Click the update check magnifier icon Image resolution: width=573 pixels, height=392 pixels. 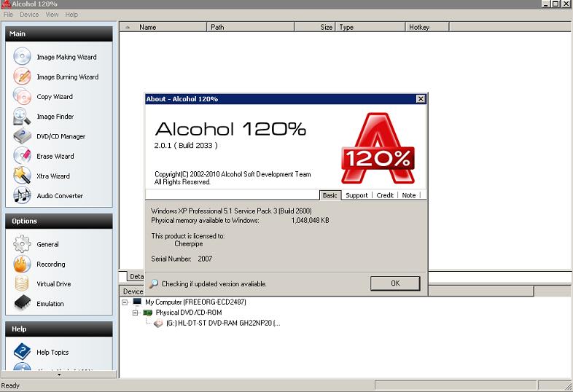click(x=154, y=283)
